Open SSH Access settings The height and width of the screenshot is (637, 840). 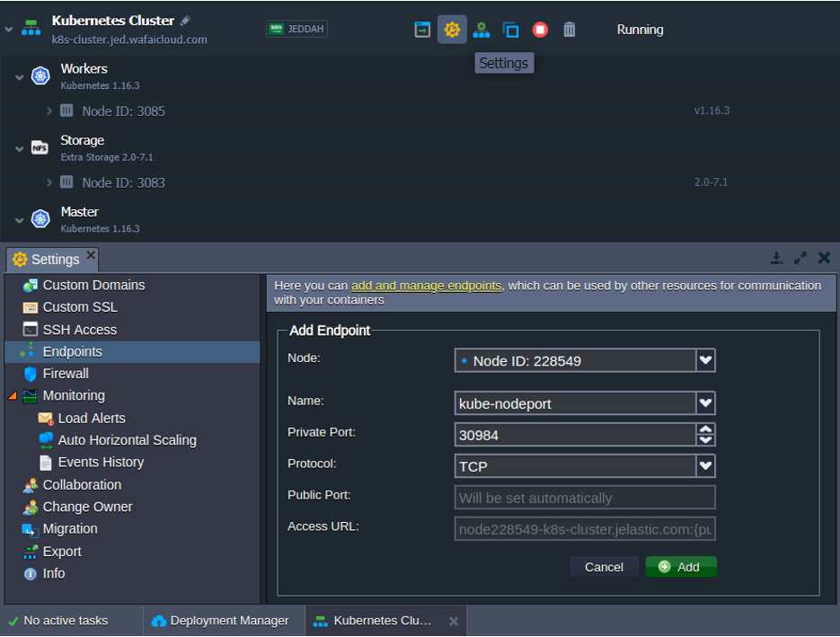coord(80,330)
